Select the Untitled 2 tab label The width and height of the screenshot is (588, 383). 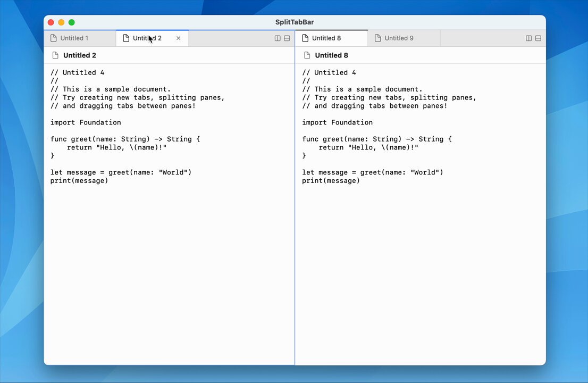coord(147,38)
